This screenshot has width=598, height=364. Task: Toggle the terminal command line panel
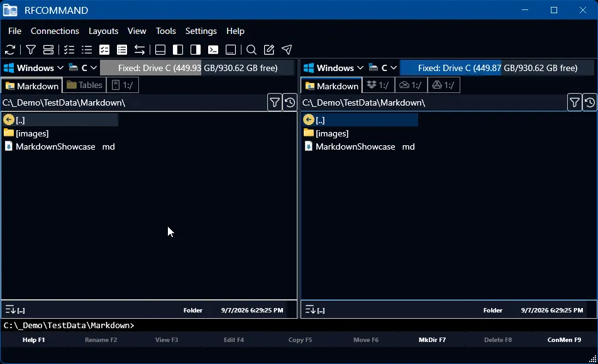coord(213,50)
